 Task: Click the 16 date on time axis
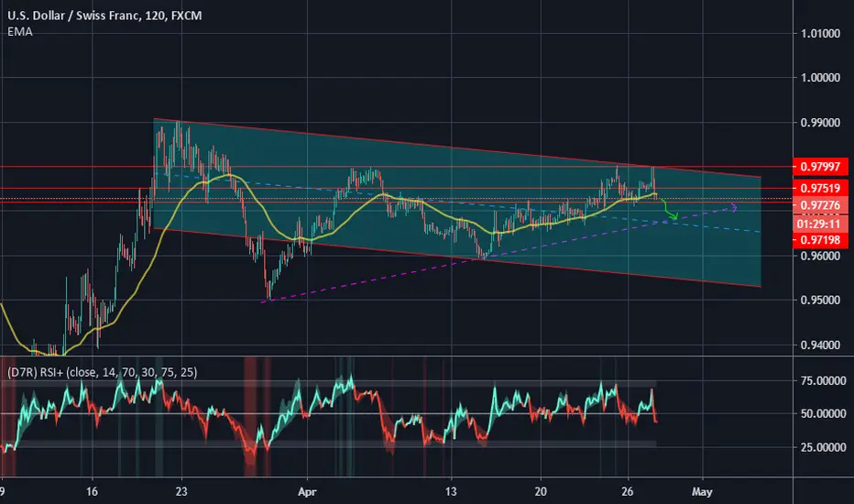(92, 492)
